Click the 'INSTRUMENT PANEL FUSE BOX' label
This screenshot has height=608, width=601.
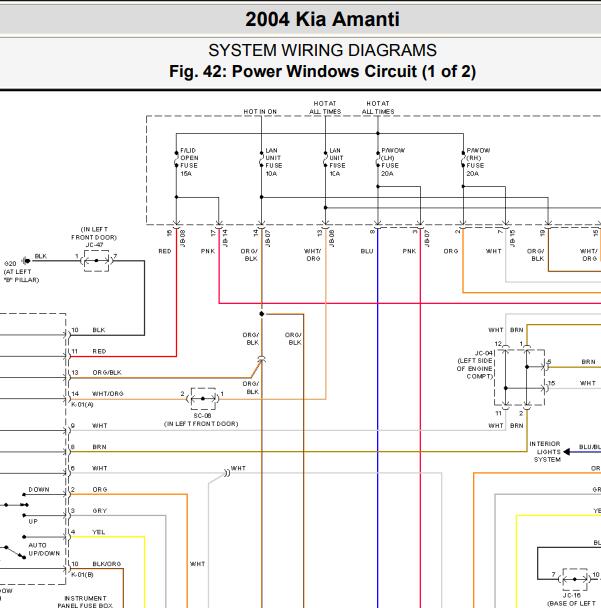(x=85, y=602)
